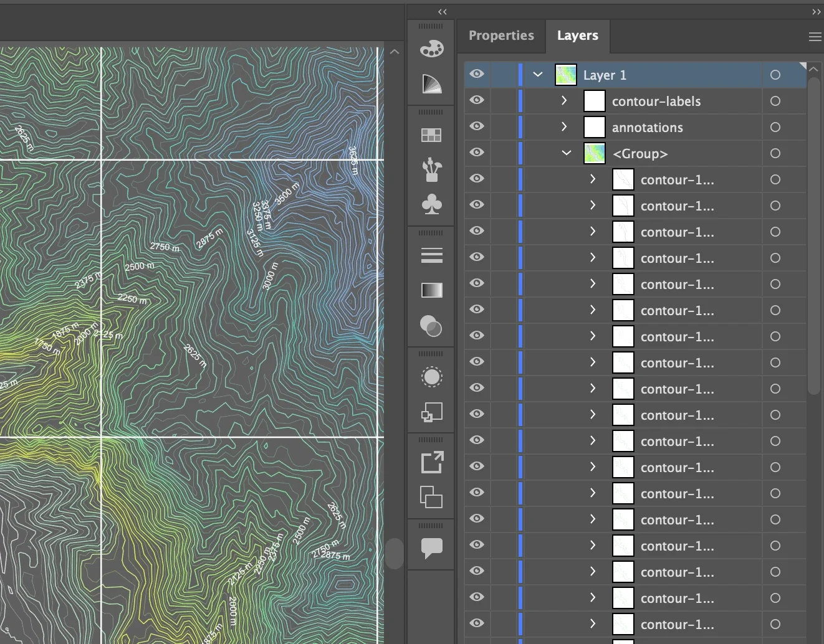
Task: Select the annotations layer name
Action: coord(648,128)
